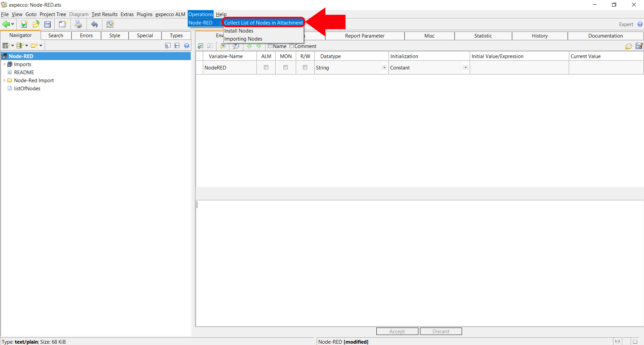The height and width of the screenshot is (345, 644).
Task: Select Install Nodes menu entry
Action: pos(239,31)
